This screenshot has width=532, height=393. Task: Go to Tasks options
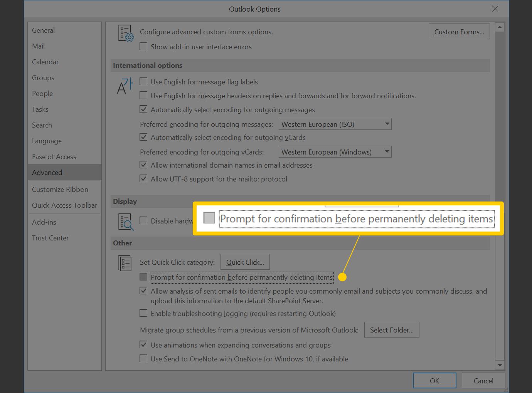point(64,109)
